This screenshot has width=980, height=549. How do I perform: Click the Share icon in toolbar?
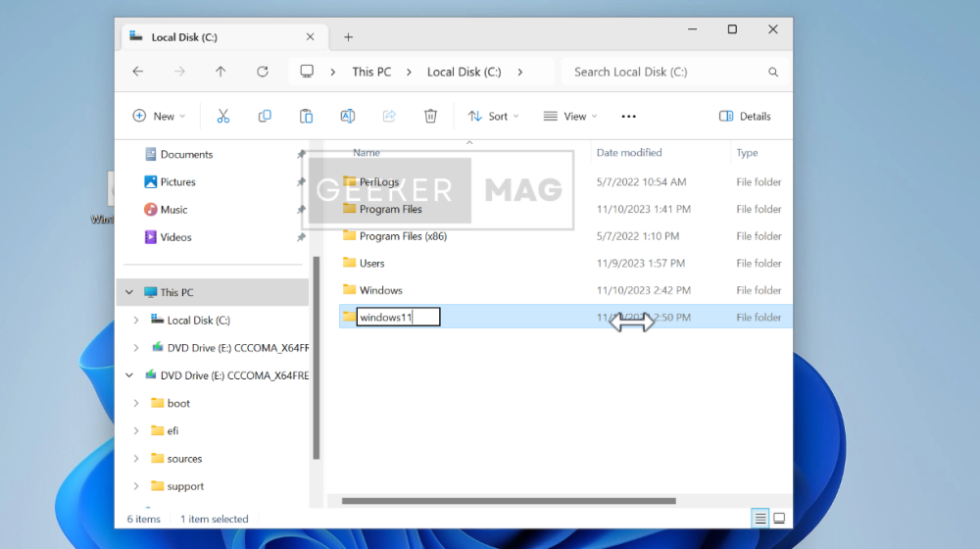tap(389, 117)
